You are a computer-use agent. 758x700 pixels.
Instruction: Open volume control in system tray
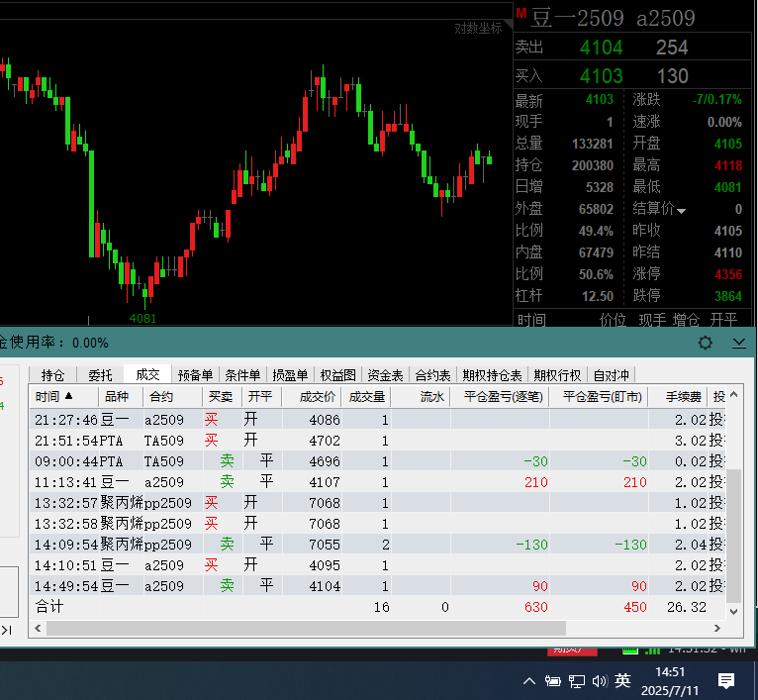click(x=600, y=681)
